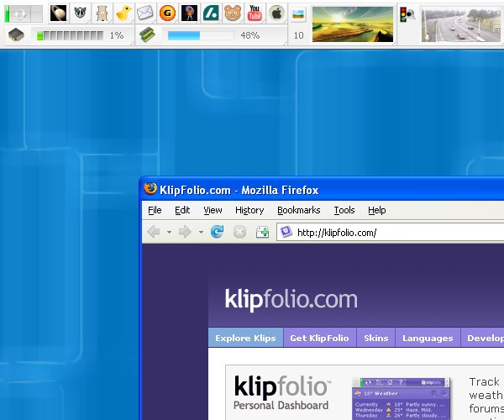Click the memory usage bar showing 48%
504x420 pixels.
201,35
